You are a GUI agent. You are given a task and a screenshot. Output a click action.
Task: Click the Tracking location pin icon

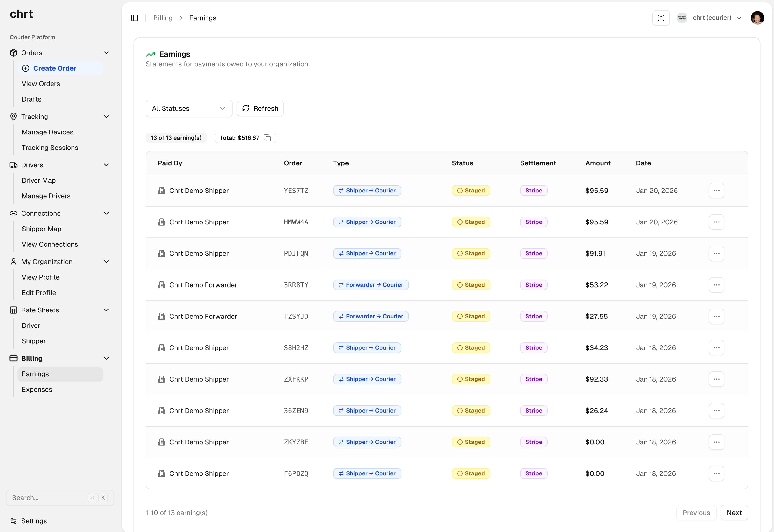pyautogui.click(x=13, y=116)
